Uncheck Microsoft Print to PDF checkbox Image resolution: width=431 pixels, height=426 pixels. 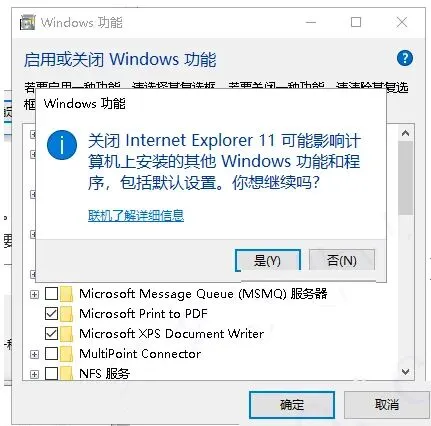[x=51, y=314]
